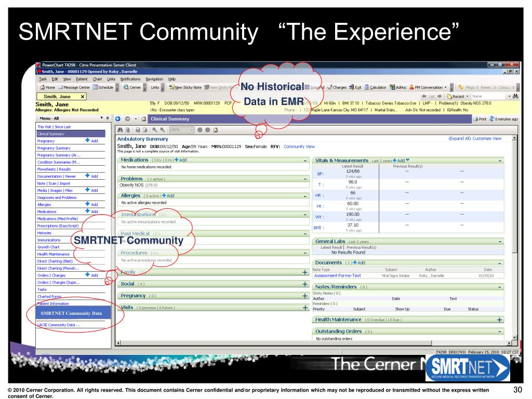This screenshot has height=399, width=532.
Task: Open the Task menu
Action: click(x=43, y=79)
